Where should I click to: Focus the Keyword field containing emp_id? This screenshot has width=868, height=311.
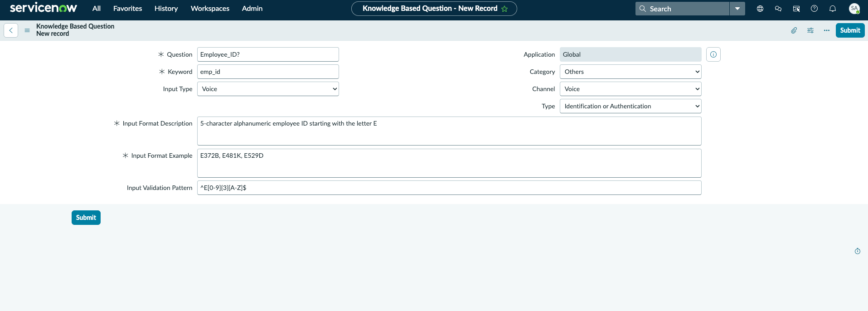pyautogui.click(x=268, y=72)
